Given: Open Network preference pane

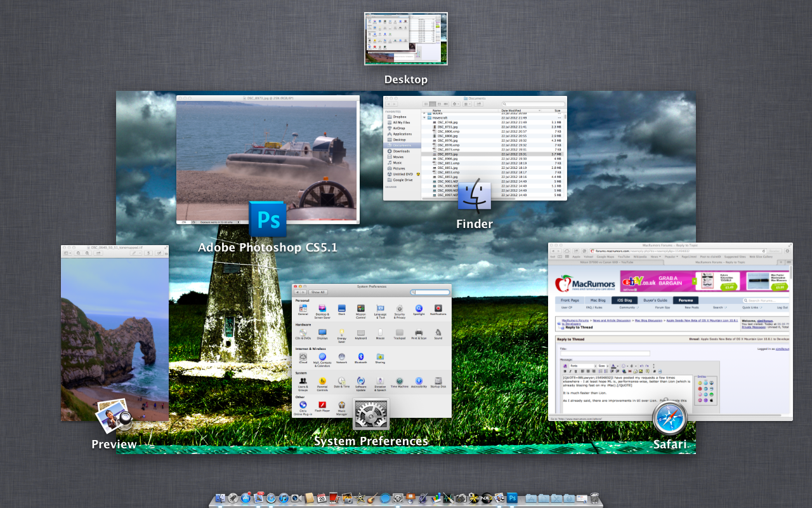Looking at the screenshot, I should pyautogui.click(x=342, y=359).
